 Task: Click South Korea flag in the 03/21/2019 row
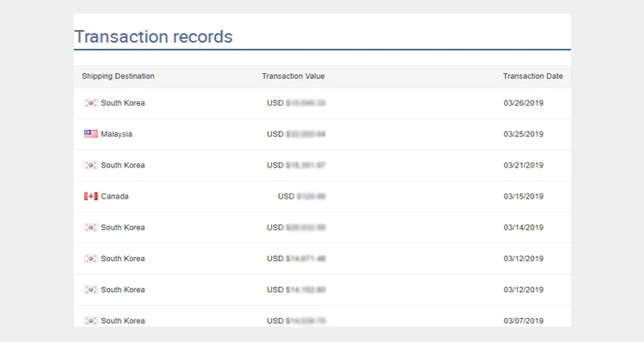[x=91, y=165]
